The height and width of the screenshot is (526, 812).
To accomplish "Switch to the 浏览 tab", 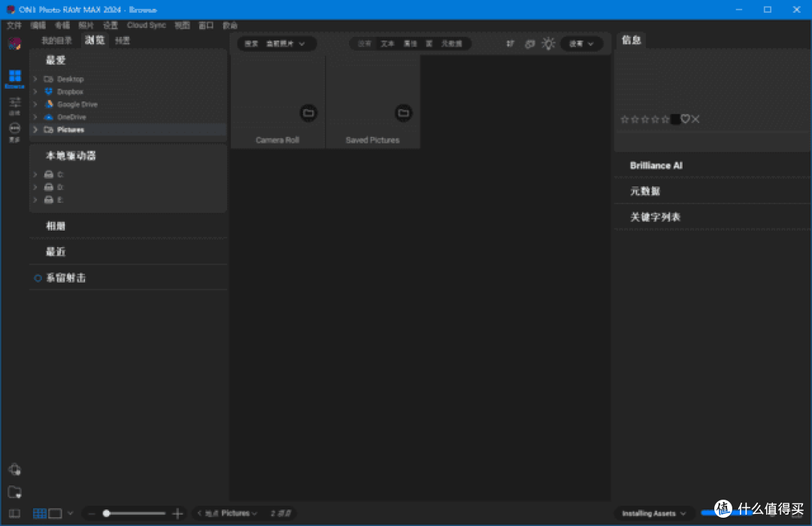I will pos(95,41).
